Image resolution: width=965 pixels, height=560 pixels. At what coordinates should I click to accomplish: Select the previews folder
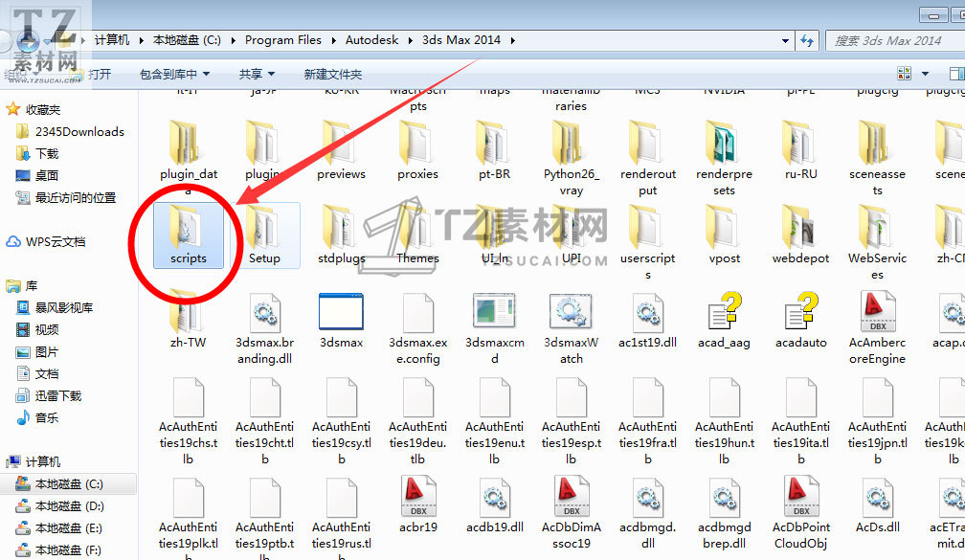pos(341,151)
